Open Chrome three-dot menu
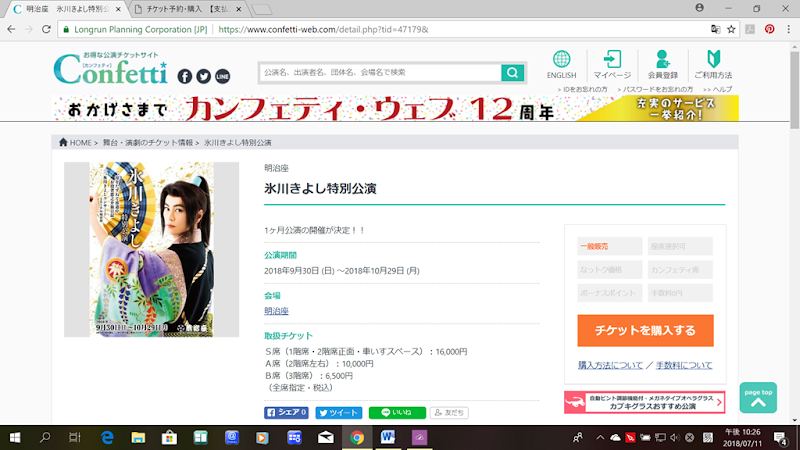 788,29
